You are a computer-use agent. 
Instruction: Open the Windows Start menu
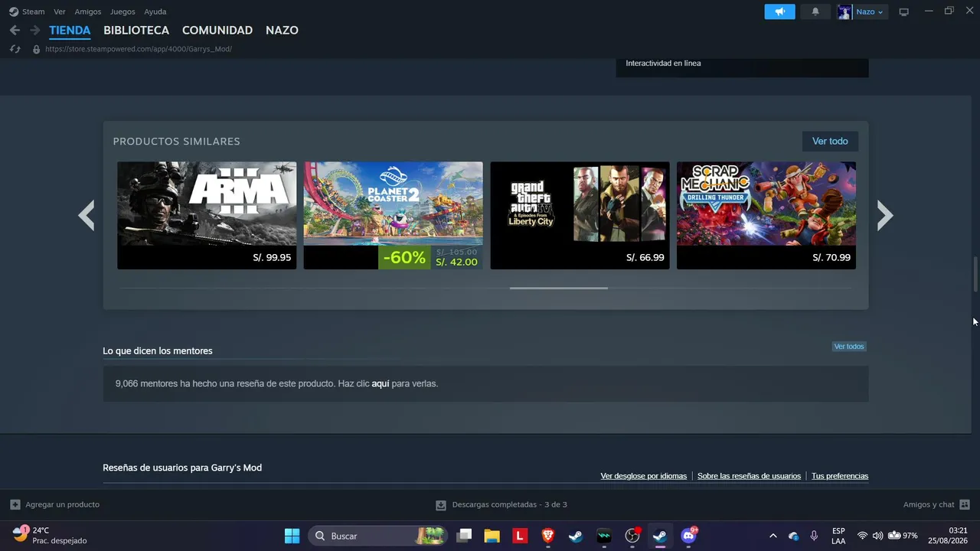click(x=292, y=536)
